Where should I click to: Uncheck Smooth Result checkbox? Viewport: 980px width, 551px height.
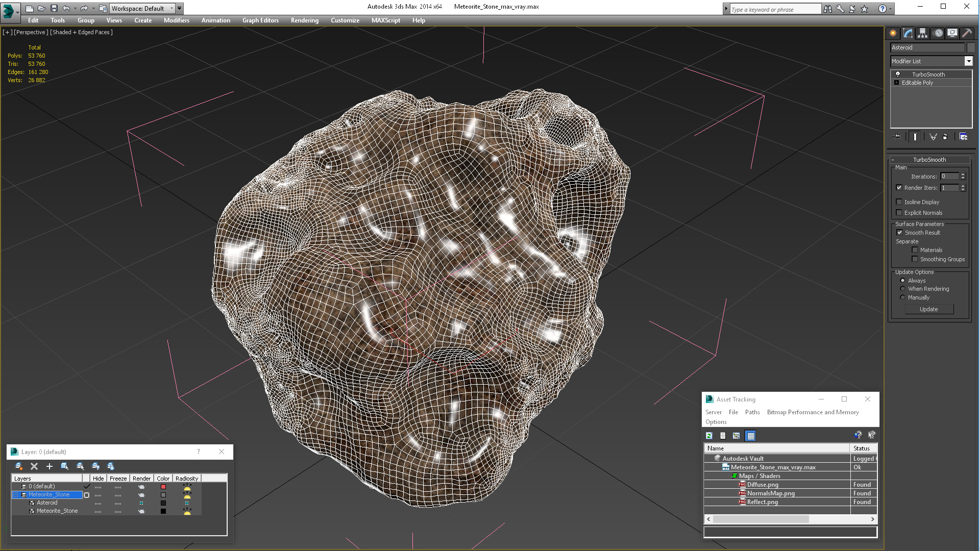(899, 233)
